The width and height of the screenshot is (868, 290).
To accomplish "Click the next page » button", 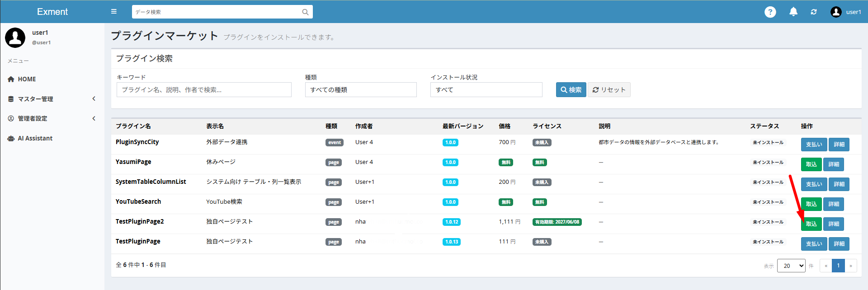I will (x=851, y=266).
